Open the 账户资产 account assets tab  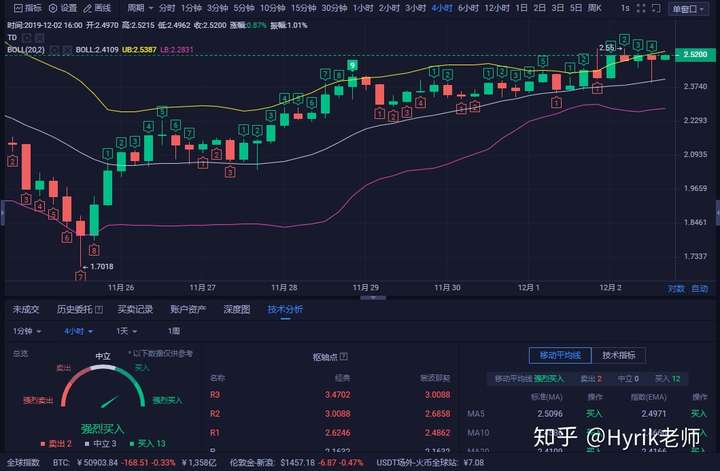tap(188, 309)
